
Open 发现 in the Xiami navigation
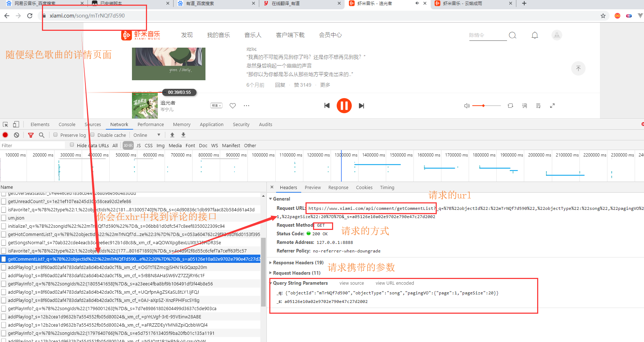pos(187,35)
